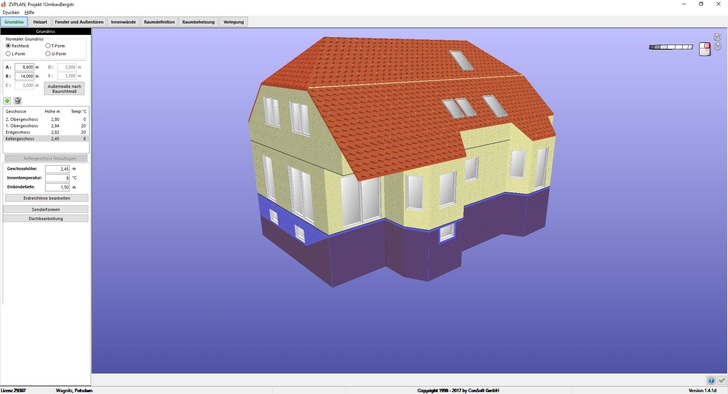Switch to the Fenster und Außentüren tab
This screenshot has height=394, width=728.
[79, 22]
